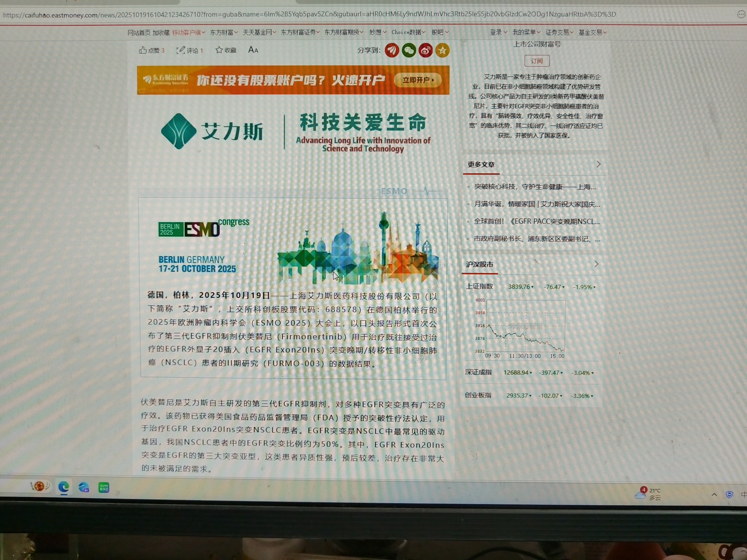Click 立即开户 banner button
Viewport: 747px width, 560px height.
(418, 80)
